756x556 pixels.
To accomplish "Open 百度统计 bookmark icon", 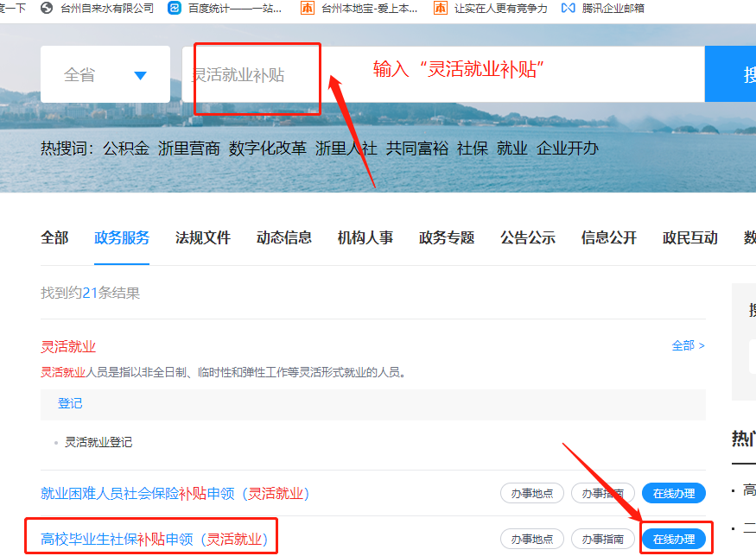I will tap(175, 8).
